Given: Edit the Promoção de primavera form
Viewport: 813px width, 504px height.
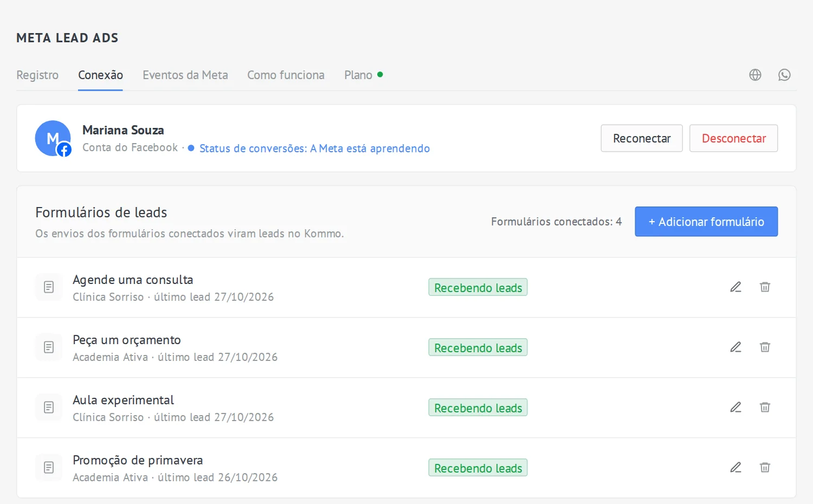Looking at the screenshot, I should click(x=735, y=467).
